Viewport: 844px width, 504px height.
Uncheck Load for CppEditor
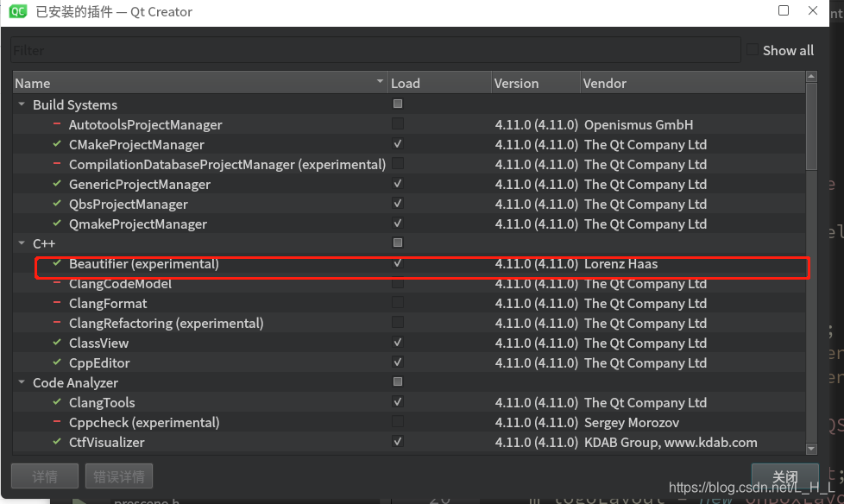tap(398, 362)
